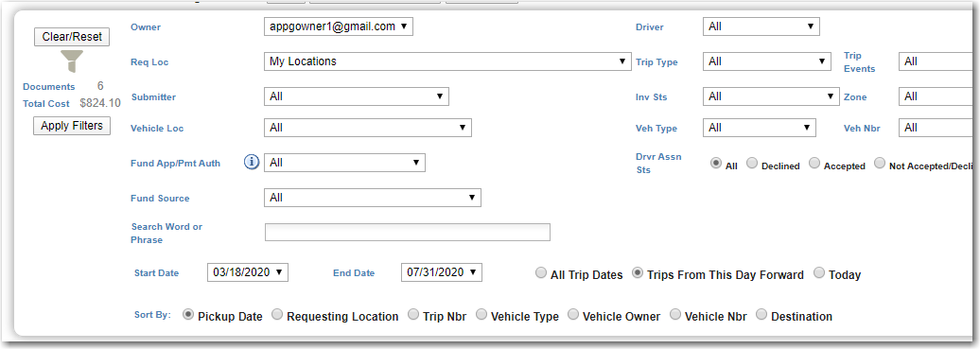Image resolution: width=980 pixels, height=349 pixels.
Task: Open the Start Date picker
Action: [x=248, y=272]
